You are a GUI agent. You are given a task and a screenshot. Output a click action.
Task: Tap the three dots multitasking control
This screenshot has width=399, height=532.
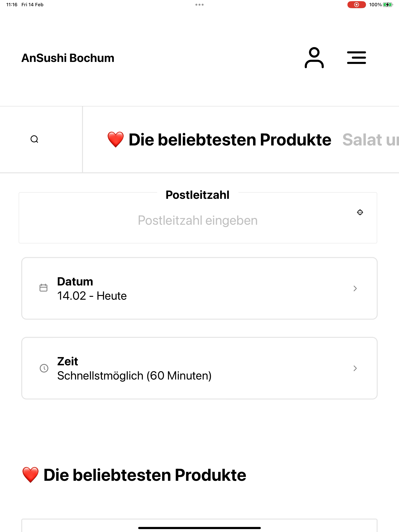(x=199, y=4)
